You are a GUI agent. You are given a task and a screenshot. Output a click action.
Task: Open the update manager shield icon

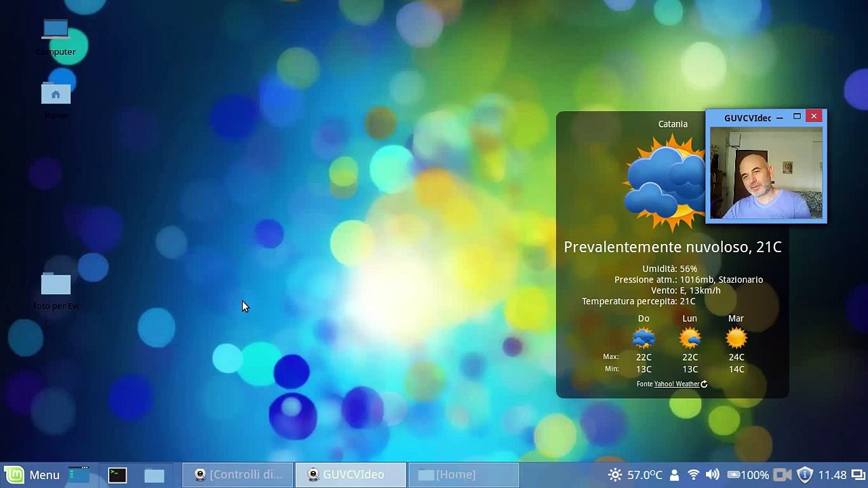[x=804, y=475]
